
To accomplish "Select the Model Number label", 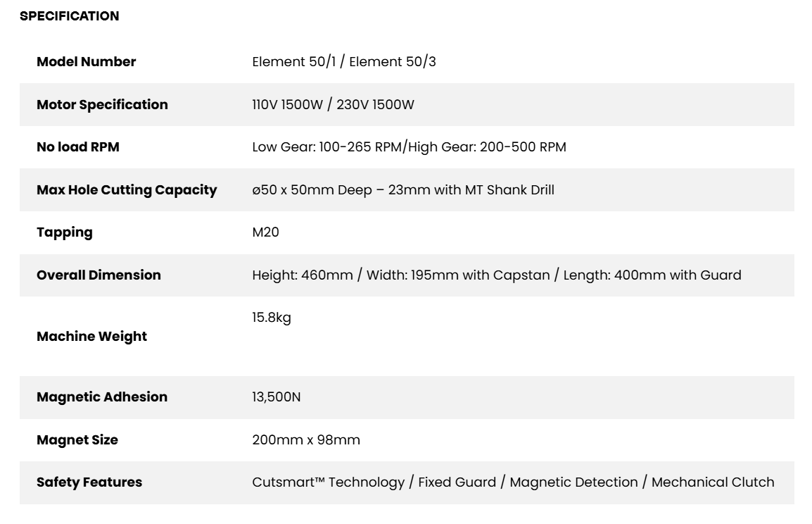I will [x=86, y=62].
